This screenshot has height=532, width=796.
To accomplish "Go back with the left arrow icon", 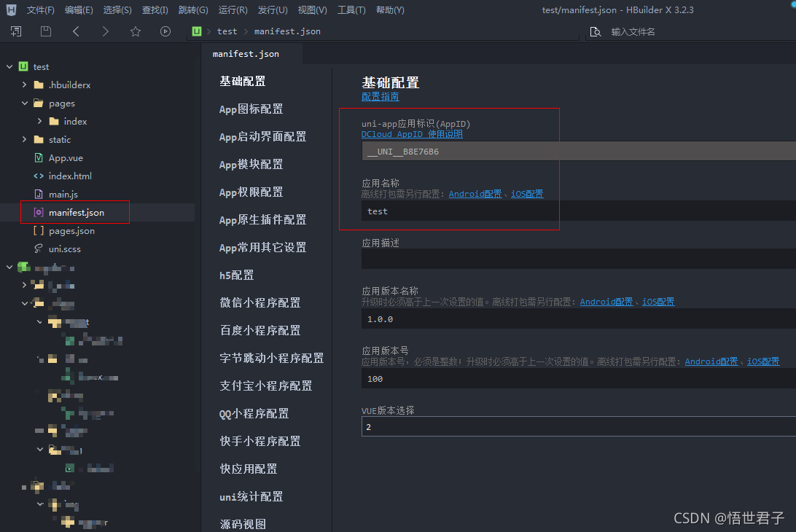I will point(76,31).
